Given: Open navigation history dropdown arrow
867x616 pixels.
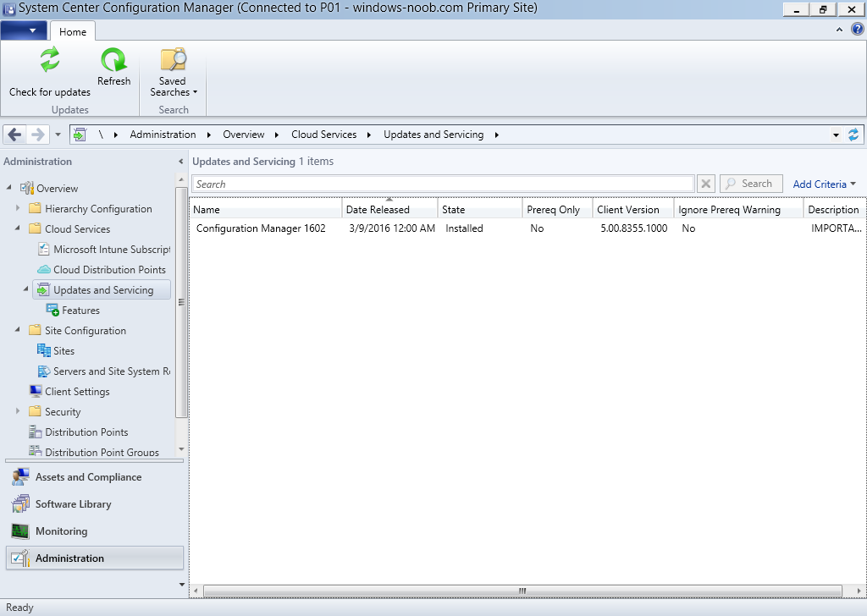Looking at the screenshot, I should pyautogui.click(x=58, y=135).
